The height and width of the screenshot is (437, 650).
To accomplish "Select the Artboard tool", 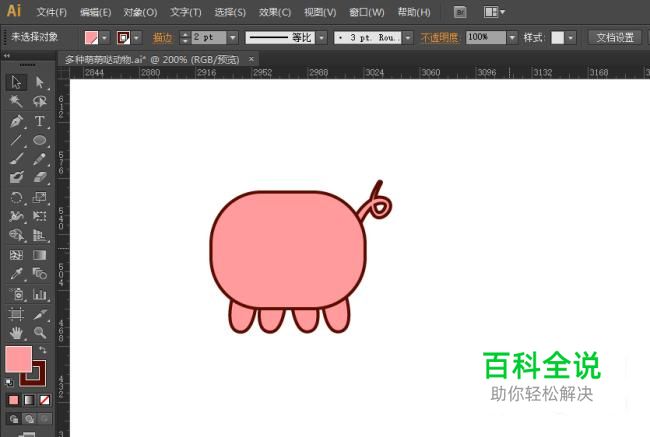I will 16,314.
